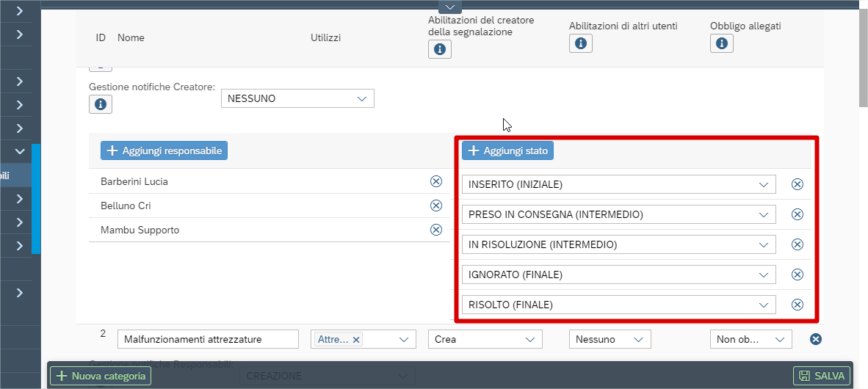Remove responsabile Belluno Cri

pos(436,206)
